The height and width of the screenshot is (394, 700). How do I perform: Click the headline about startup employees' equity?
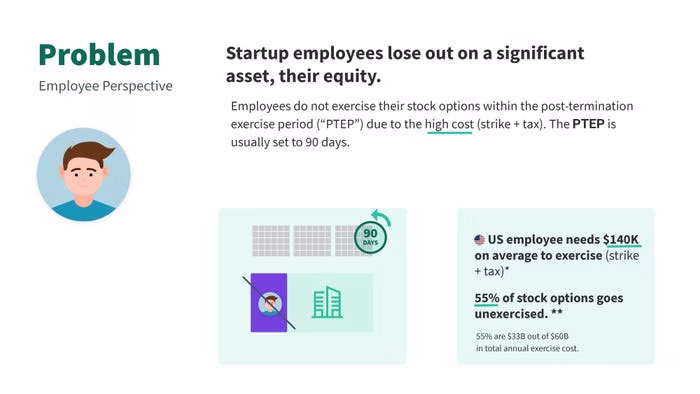click(x=405, y=65)
